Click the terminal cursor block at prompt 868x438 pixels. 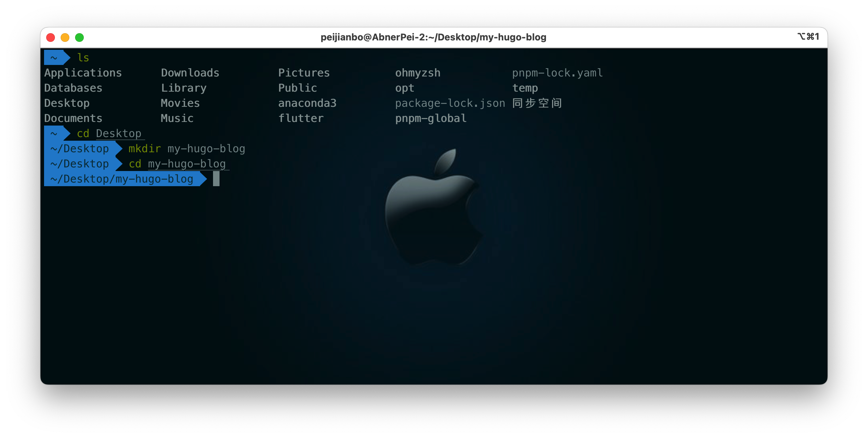pyautogui.click(x=216, y=179)
